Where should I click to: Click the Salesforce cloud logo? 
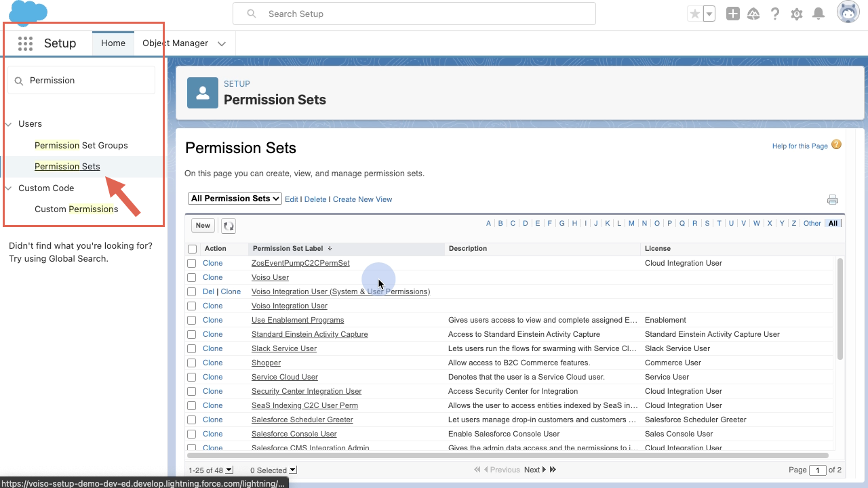click(x=28, y=13)
